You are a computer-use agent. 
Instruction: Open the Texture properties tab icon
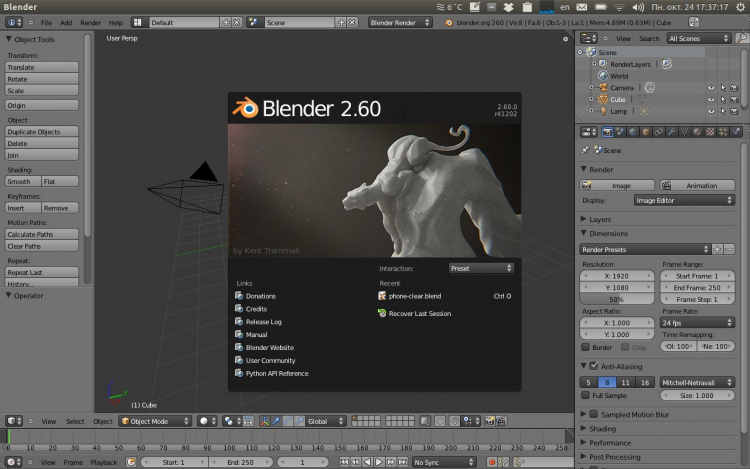point(709,131)
